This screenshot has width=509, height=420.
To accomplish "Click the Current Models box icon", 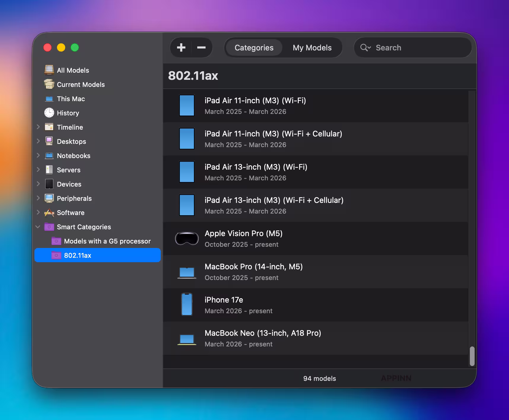I will point(49,84).
